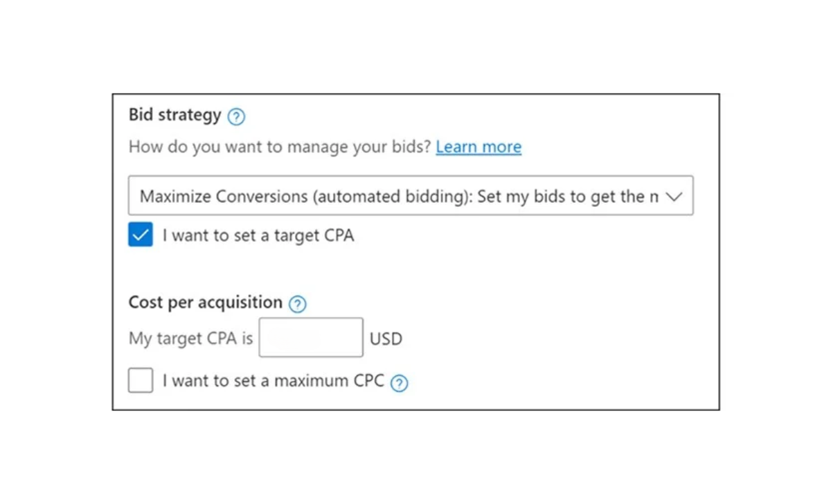Click the 'How do you want to manage your bids?' text
831x504 pixels.
(280, 147)
